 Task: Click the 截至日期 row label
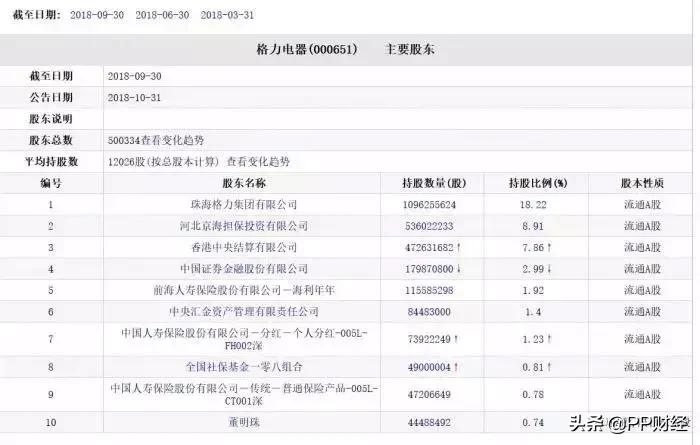51,76
